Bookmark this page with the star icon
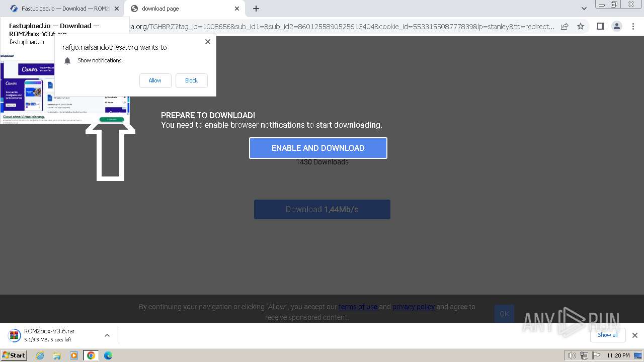 pyautogui.click(x=581, y=27)
